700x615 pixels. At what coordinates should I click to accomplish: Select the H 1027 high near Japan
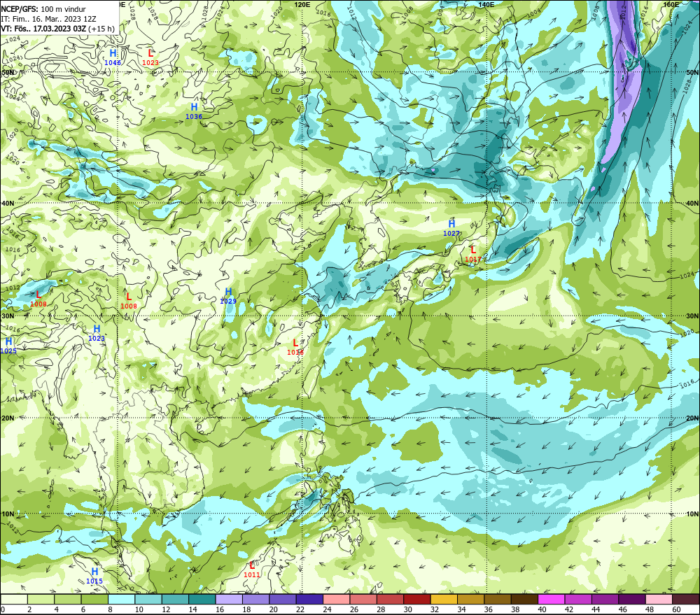[451, 227]
